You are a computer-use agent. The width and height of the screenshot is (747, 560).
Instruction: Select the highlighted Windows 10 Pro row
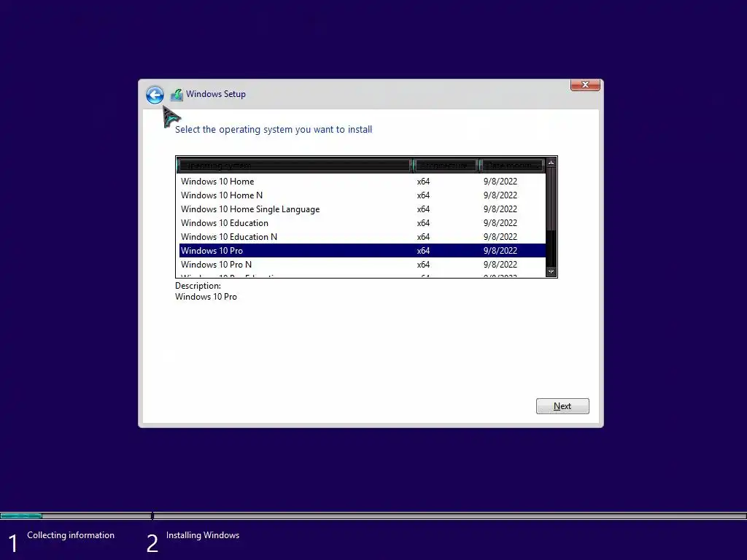click(x=362, y=251)
